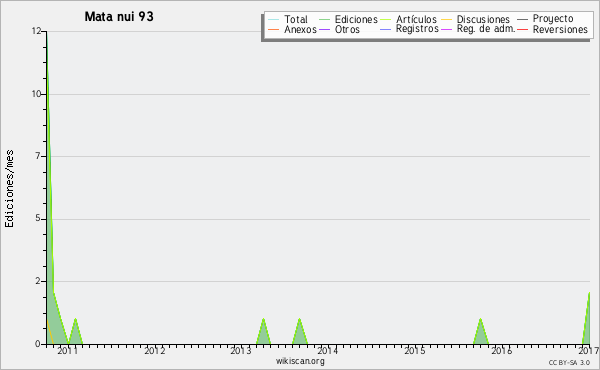Click the CC BY-SA 3.0 license text
This screenshot has width=600, height=370.
(569, 362)
